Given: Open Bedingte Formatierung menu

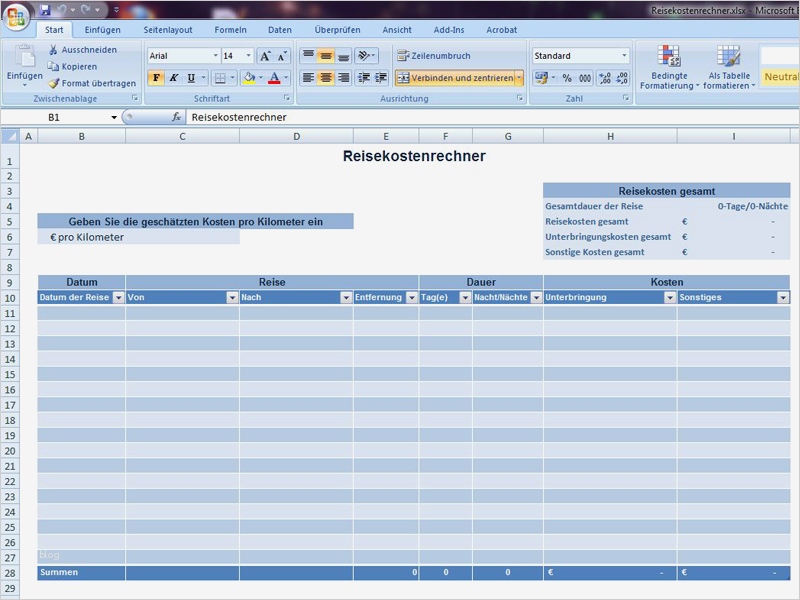Looking at the screenshot, I should click(669, 67).
